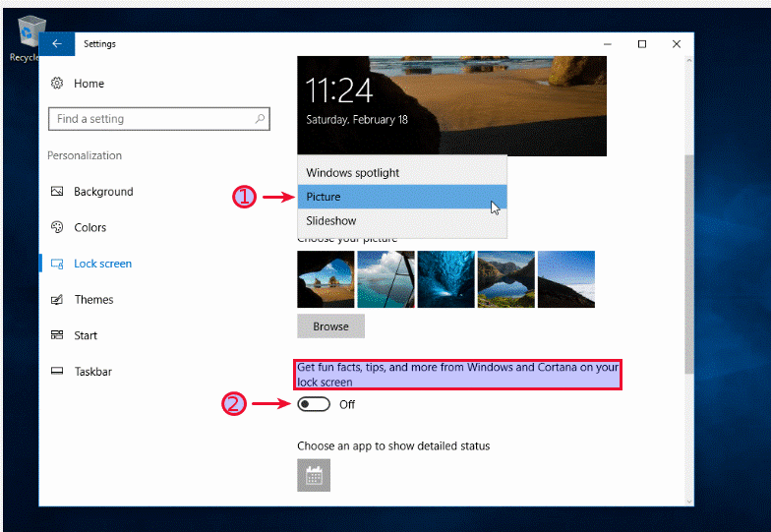Select the hillside above clouds thumbnail
Screen dimensions: 771x532
[566, 279]
